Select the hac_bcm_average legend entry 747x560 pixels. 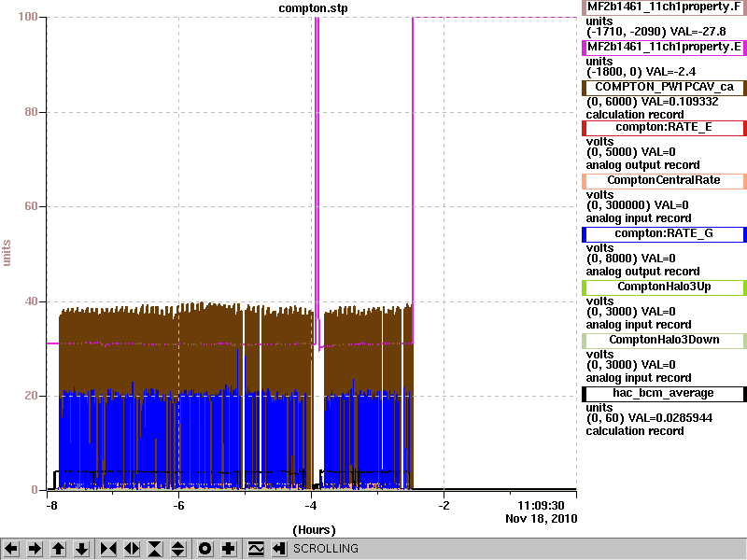point(664,393)
